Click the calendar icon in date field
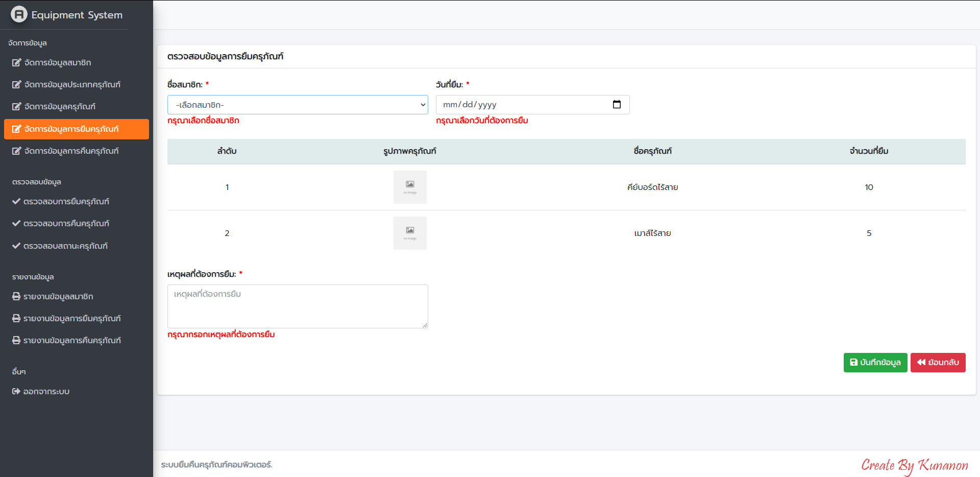980x477 pixels. click(617, 105)
